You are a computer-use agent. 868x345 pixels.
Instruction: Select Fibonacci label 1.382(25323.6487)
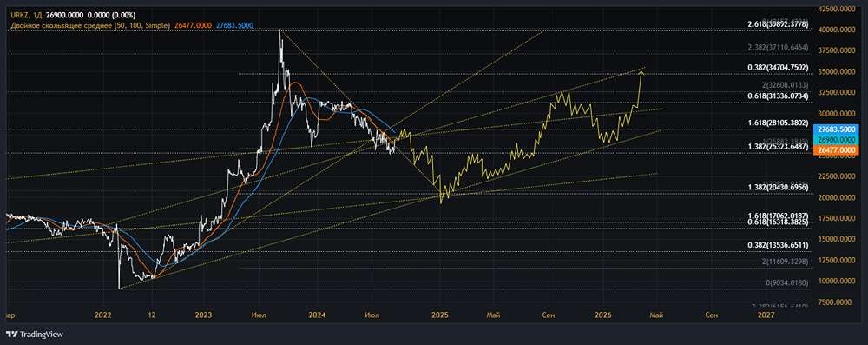[778, 147]
